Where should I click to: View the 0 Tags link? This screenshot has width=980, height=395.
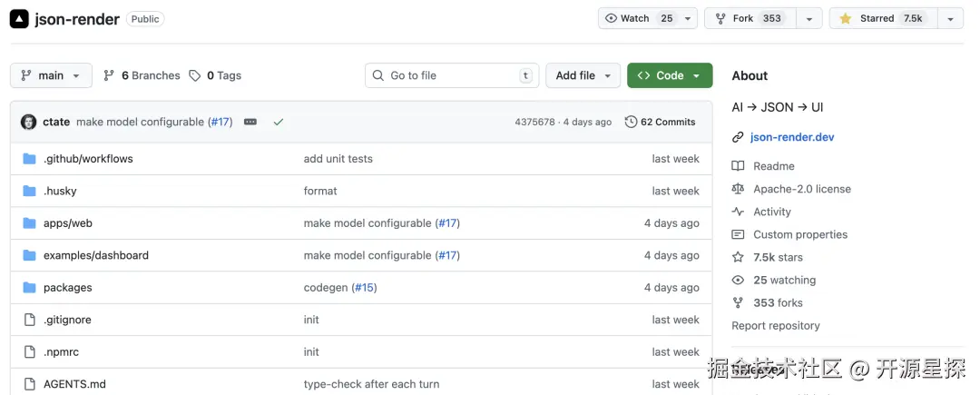pos(215,75)
